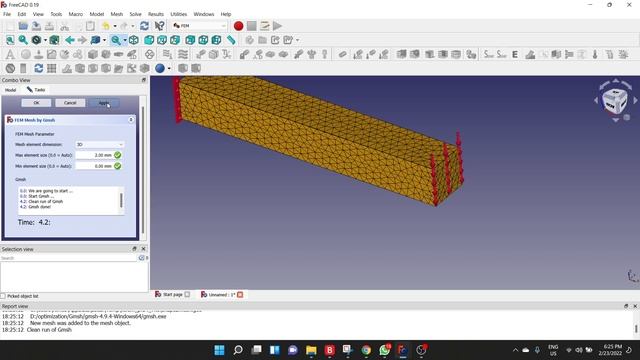Click the blue refresh icon in bottom toolbar
This screenshot has width=640, height=360.
coord(39,68)
